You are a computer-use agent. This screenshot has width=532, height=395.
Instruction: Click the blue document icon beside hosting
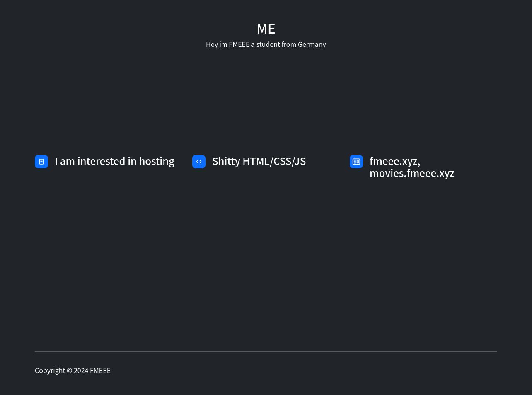pyautogui.click(x=41, y=162)
